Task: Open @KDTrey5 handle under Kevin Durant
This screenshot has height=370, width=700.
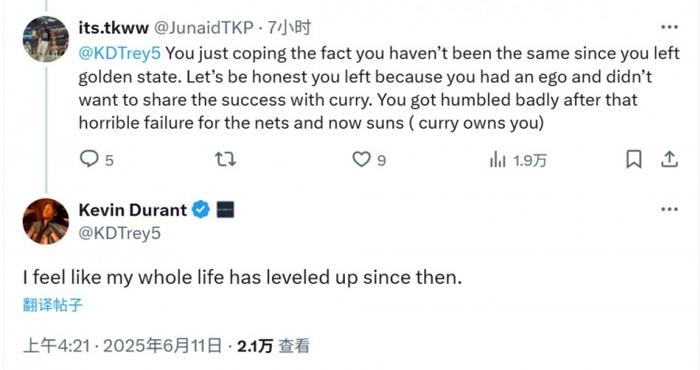Action: pyautogui.click(x=119, y=233)
